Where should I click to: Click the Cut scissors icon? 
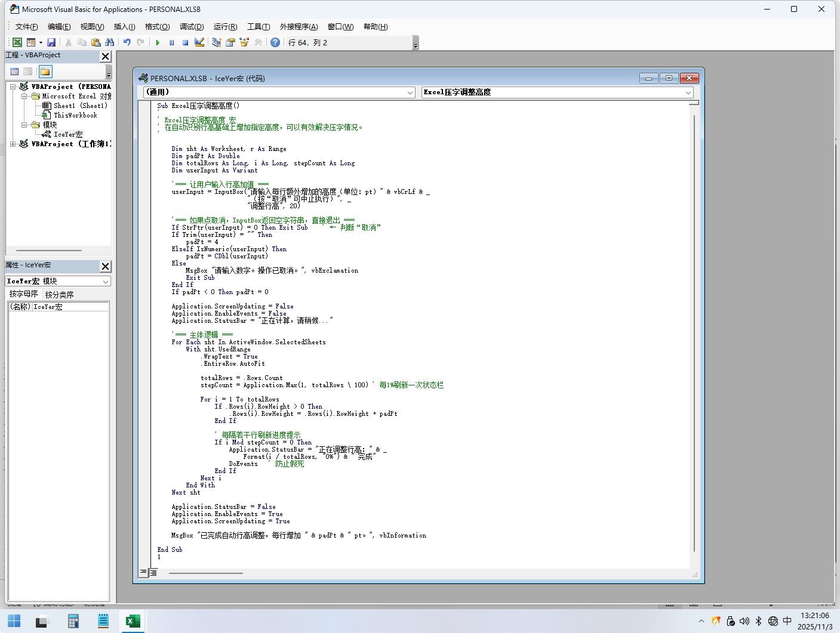pos(68,42)
